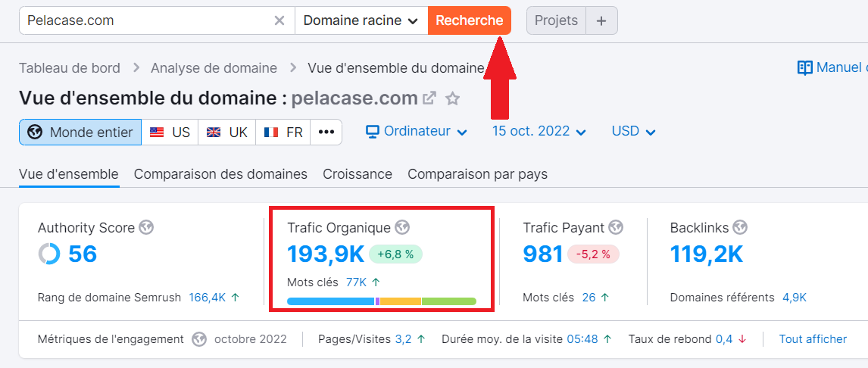Open pelacase.com external link icon
Image resolution: width=868 pixels, height=368 pixels.
tap(429, 98)
